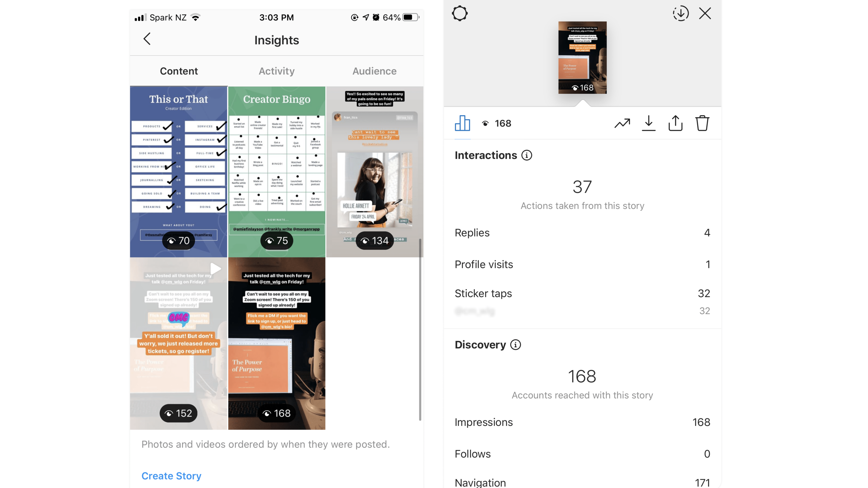Tap the settings gear icon top-left
868x488 pixels.
(460, 13)
